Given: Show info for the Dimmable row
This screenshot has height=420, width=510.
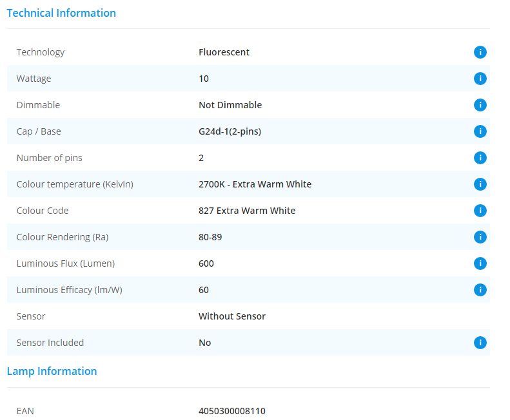Looking at the screenshot, I should 480,105.
